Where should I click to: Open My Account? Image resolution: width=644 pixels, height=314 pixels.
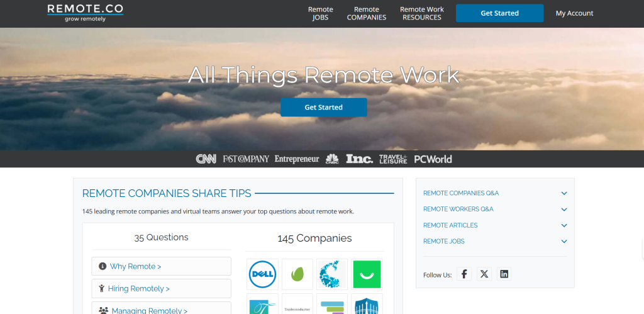click(574, 13)
